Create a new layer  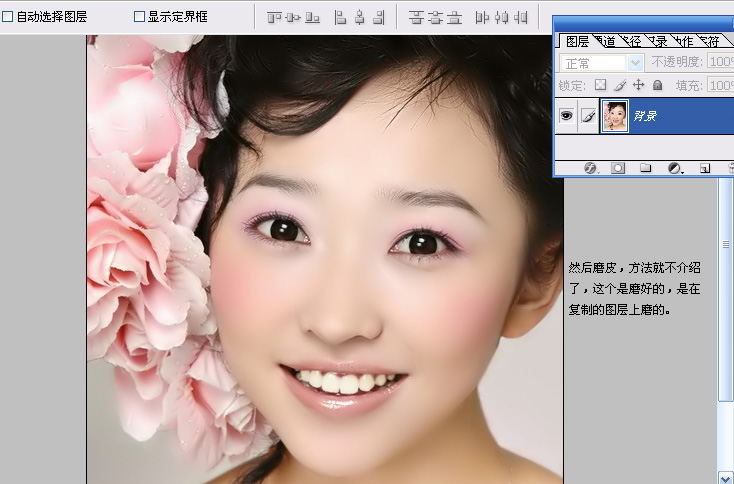point(705,168)
